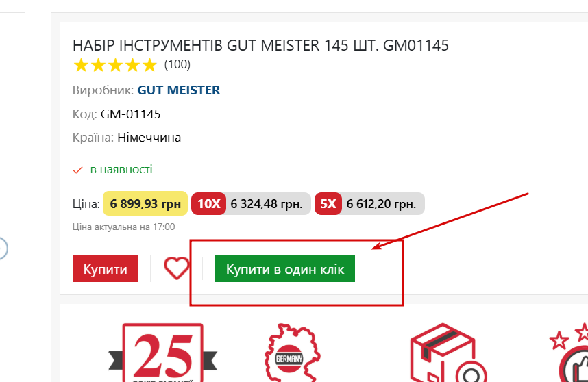588x382 pixels.
Task: Open the GUT MEISTER manufacturer link
Action: click(179, 90)
